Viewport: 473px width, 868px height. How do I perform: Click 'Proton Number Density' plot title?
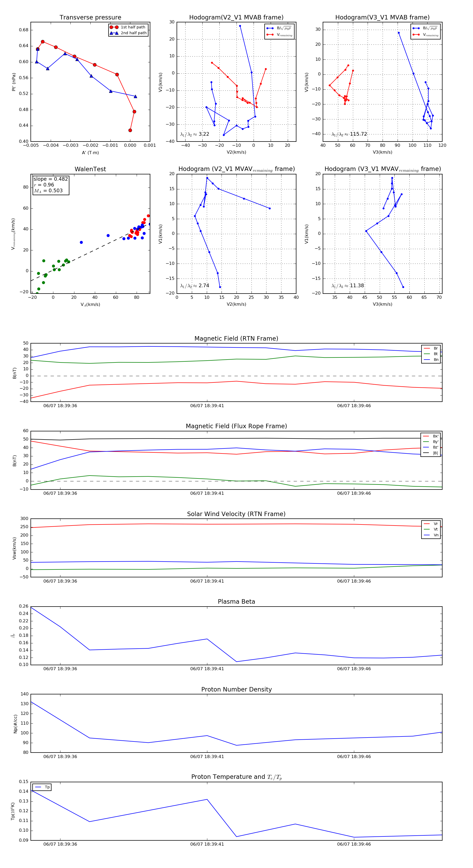tap(236, 689)
